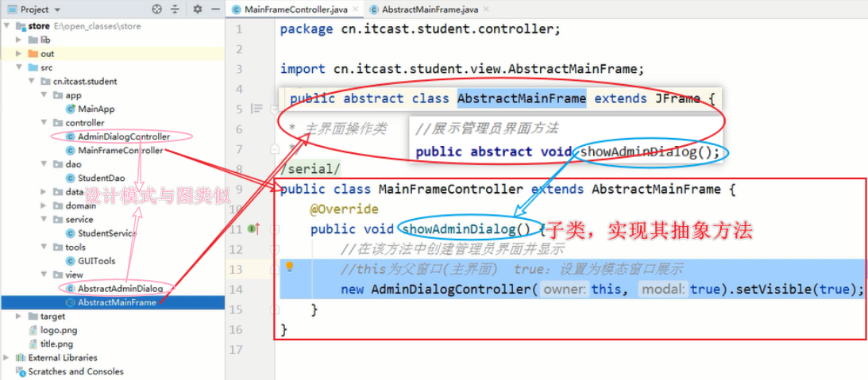
Task: Hide the Project panel with minimize icon
Action: [214, 9]
